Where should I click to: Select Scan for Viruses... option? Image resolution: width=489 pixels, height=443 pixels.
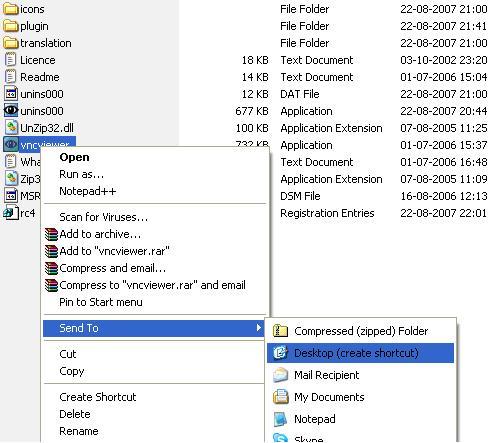pyautogui.click(x=103, y=217)
